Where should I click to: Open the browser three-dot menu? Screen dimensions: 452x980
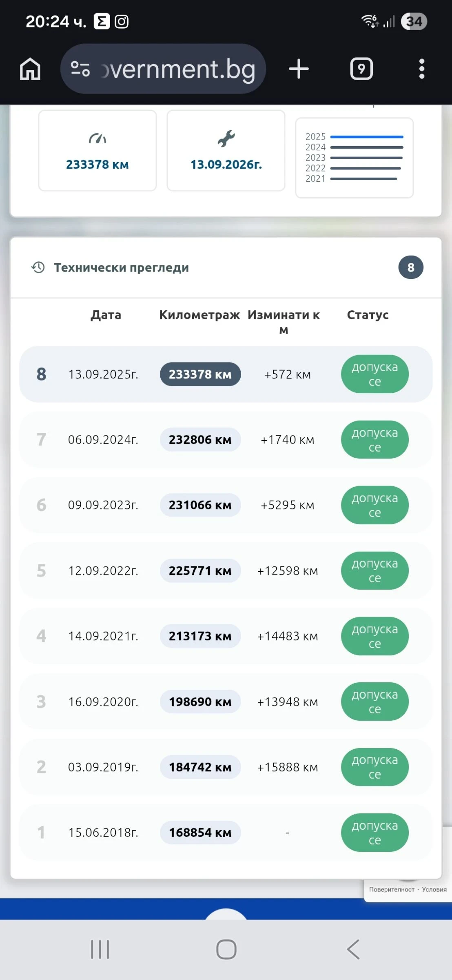pyautogui.click(x=422, y=69)
